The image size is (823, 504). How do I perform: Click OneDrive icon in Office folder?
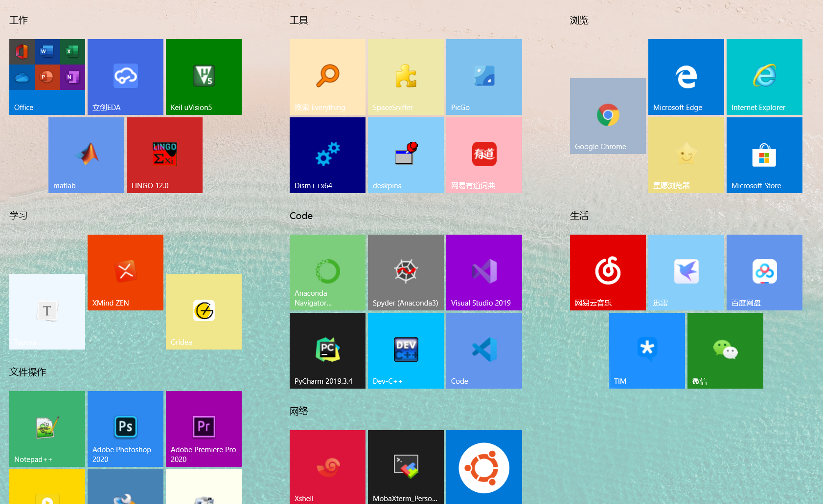tap(22, 77)
